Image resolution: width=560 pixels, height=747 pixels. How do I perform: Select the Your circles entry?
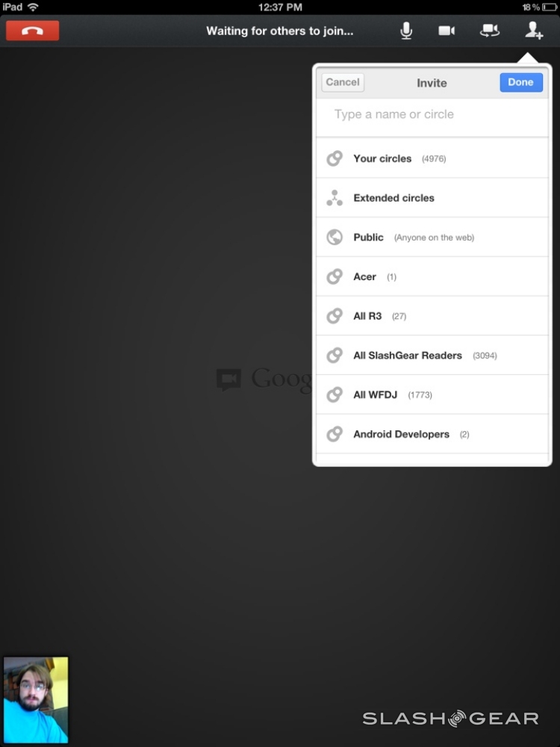click(x=432, y=158)
